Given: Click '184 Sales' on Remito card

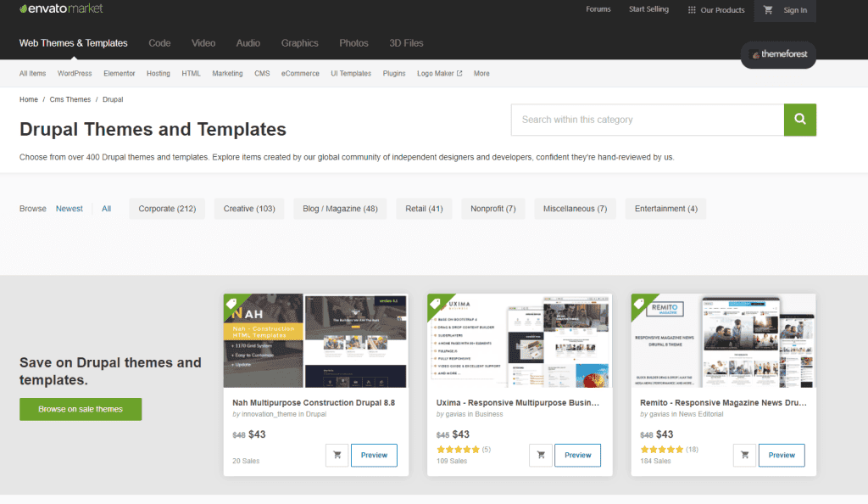Looking at the screenshot, I should tap(655, 461).
